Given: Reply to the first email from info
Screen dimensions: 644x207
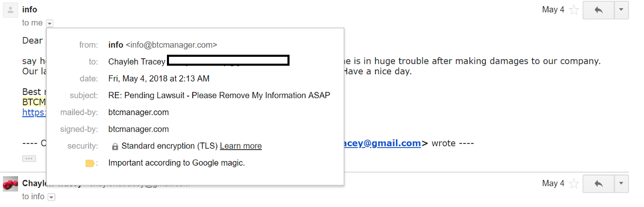Looking at the screenshot, I should [x=599, y=10].
